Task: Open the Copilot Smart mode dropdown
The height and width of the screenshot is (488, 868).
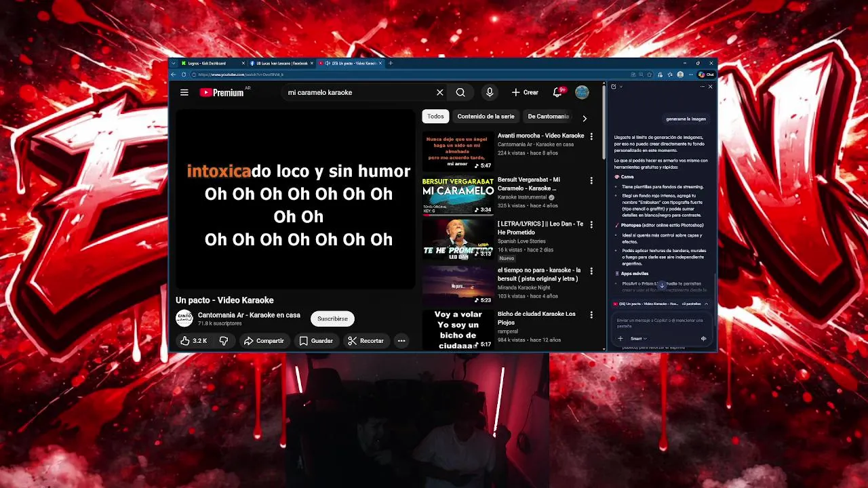Action: click(639, 339)
